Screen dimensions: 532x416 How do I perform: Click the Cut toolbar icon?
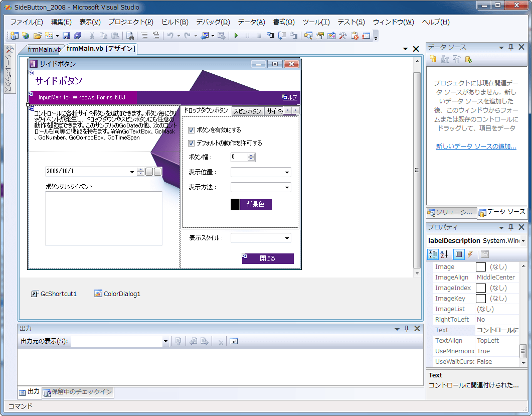click(92, 36)
